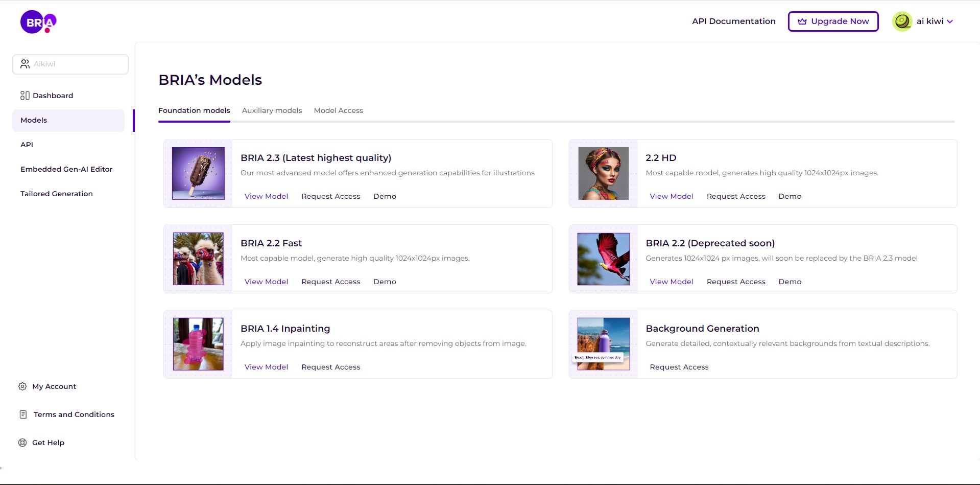
Task: Click the BRIA logo icon
Action: 38,22
